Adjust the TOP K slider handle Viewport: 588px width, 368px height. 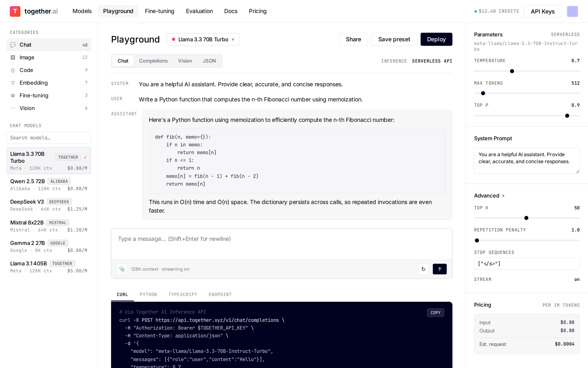526,218
